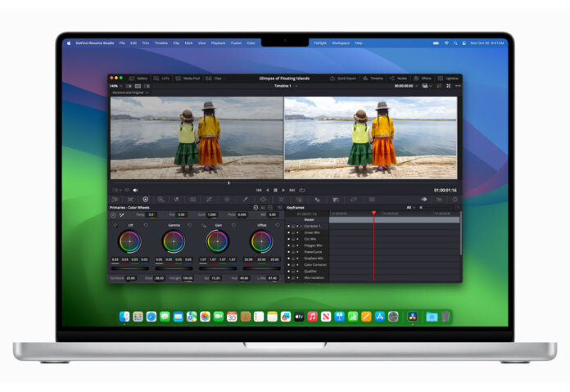Open the Color Match palette

(x=130, y=200)
